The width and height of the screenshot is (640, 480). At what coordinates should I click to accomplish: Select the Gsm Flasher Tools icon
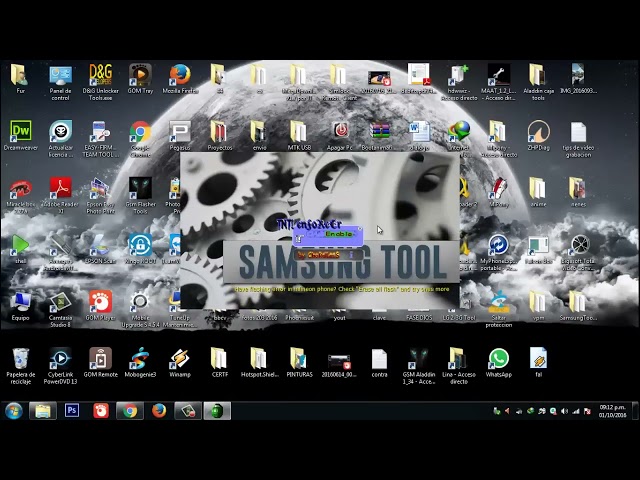tap(140, 195)
